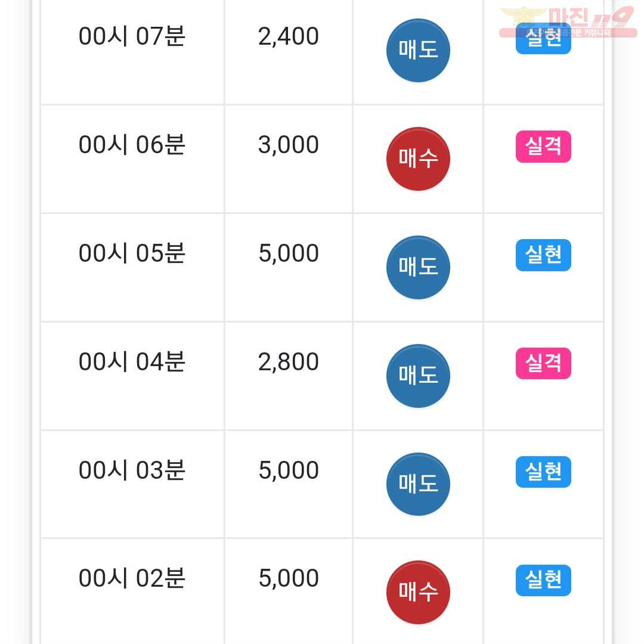Click the pink 실격 badge at 00시 06분
644x644 pixels.
click(x=543, y=147)
